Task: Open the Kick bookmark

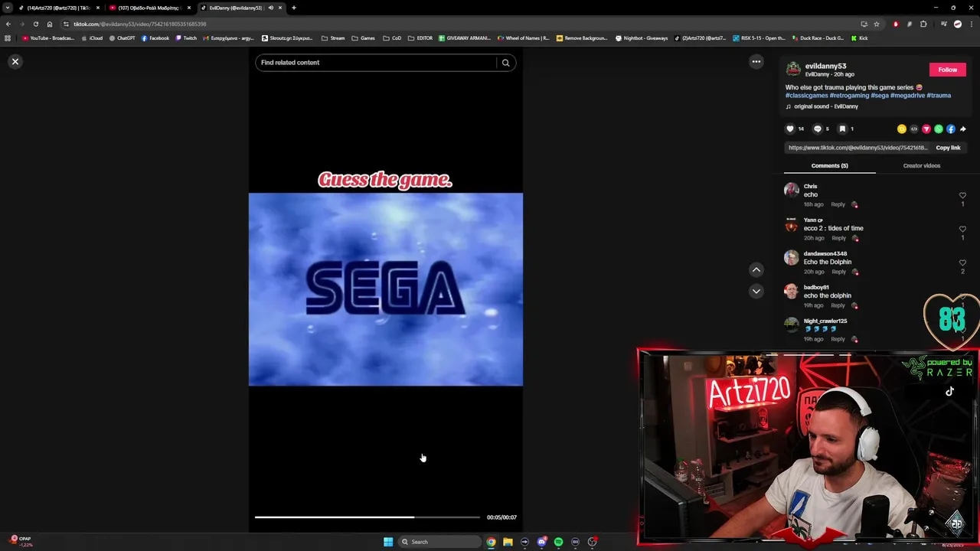Action: [859, 38]
